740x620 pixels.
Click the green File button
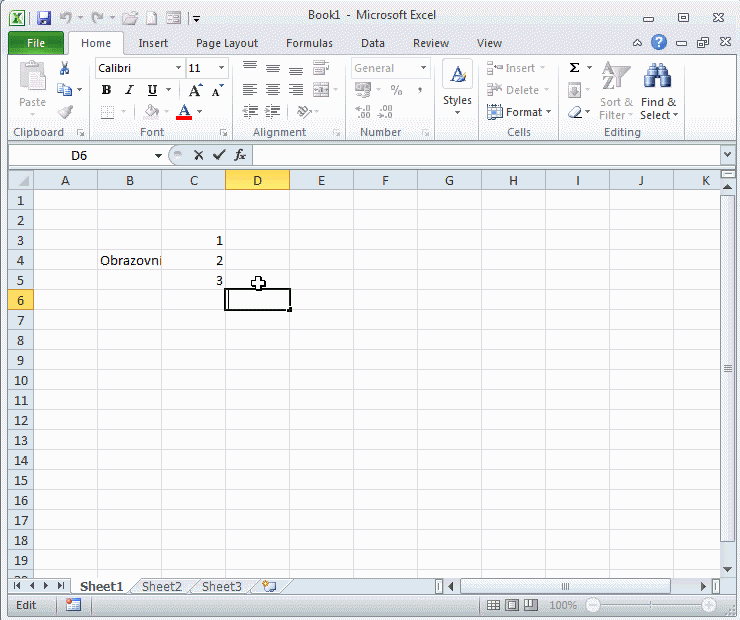(x=36, y=43)
